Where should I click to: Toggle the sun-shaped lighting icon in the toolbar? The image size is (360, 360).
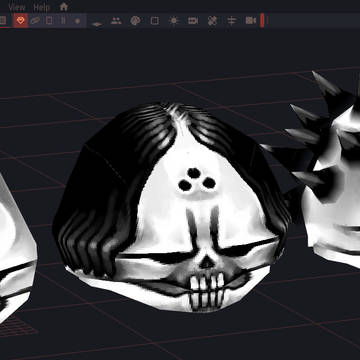(173, 21)
